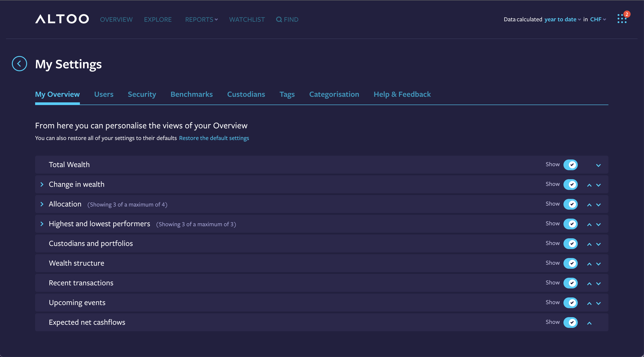Toggle Show for Custodians and portfolios
The width and height of the screenshot is (644, 357).
570,244
